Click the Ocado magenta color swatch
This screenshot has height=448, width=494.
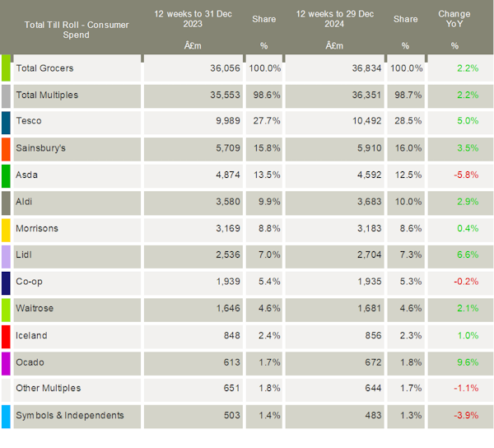[x=6, y=363]
